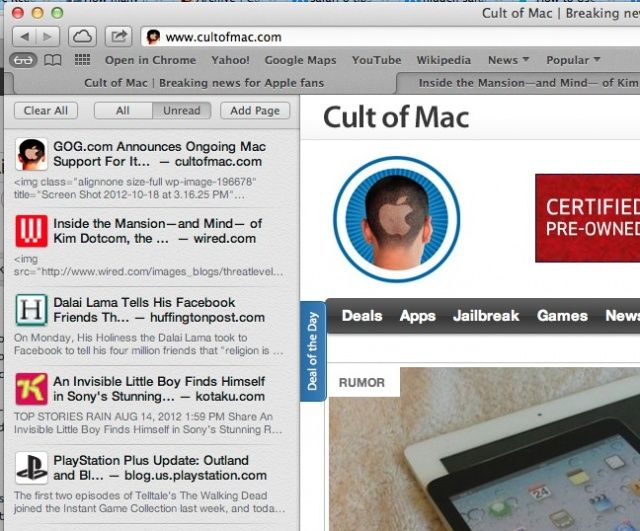Screen dimensions: 640x531
Task: Click the iPad rumor article image
Action: (484, 449)
